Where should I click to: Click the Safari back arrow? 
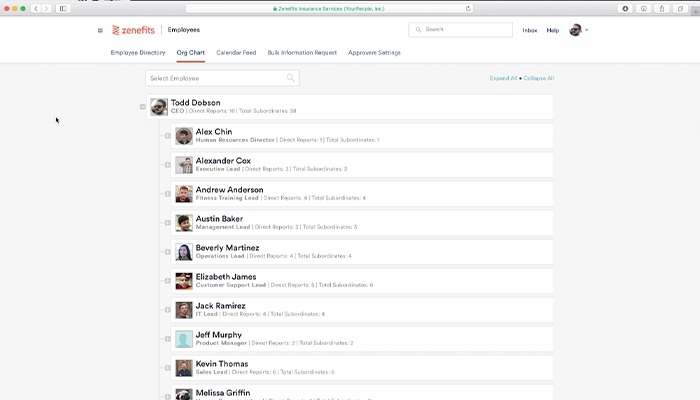pyautogui.click(x=36, y=8)
